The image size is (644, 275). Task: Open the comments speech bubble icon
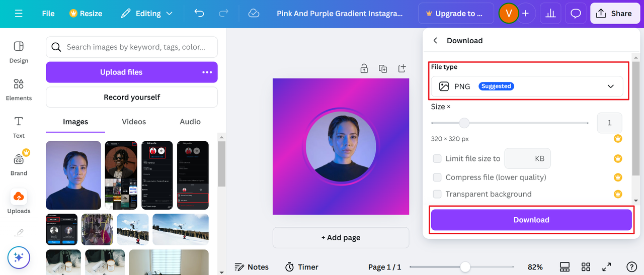pos(576,14)
